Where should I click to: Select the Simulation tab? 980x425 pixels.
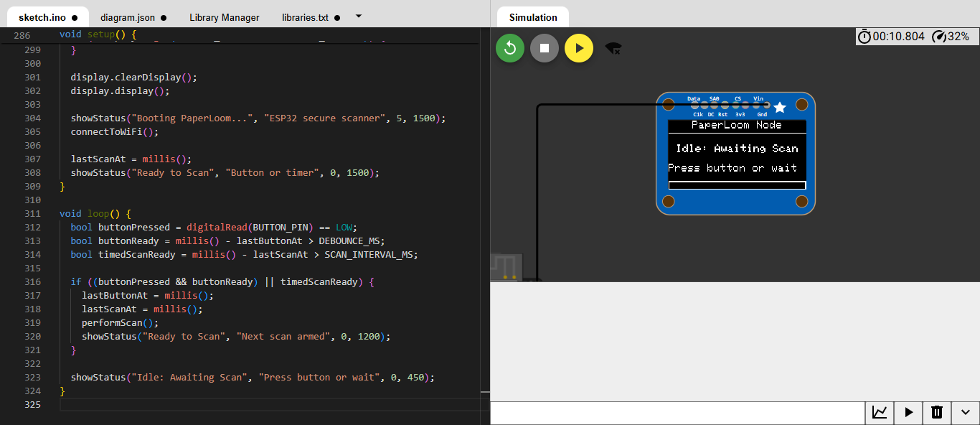(x=533, y=17)
